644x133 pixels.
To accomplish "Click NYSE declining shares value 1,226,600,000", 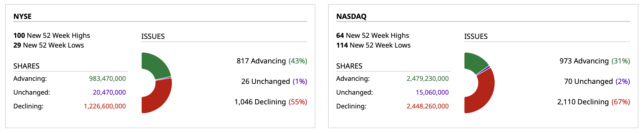I will pos(105,106).
